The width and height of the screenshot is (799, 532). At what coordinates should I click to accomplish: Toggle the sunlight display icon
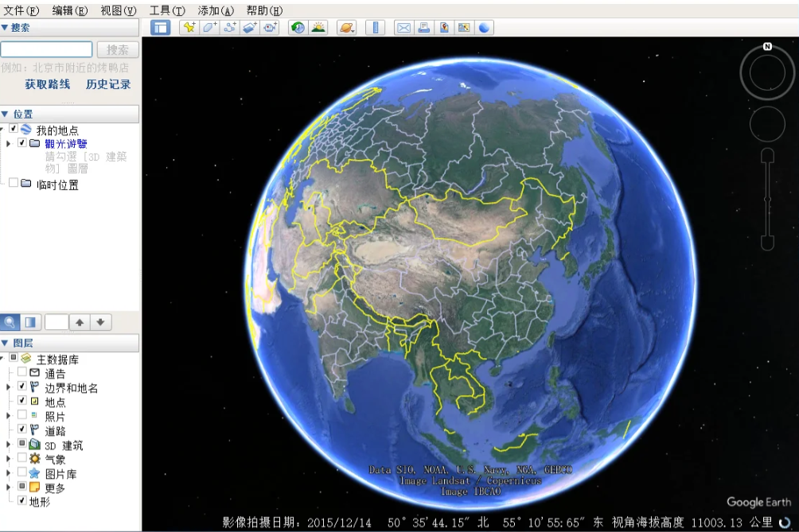click(318, 28)
